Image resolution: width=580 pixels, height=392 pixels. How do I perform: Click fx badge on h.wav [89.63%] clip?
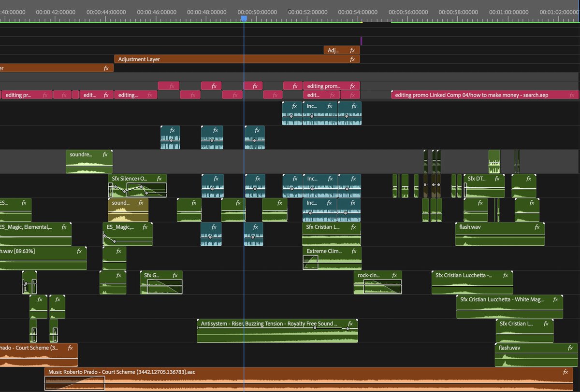coord(80,251)
